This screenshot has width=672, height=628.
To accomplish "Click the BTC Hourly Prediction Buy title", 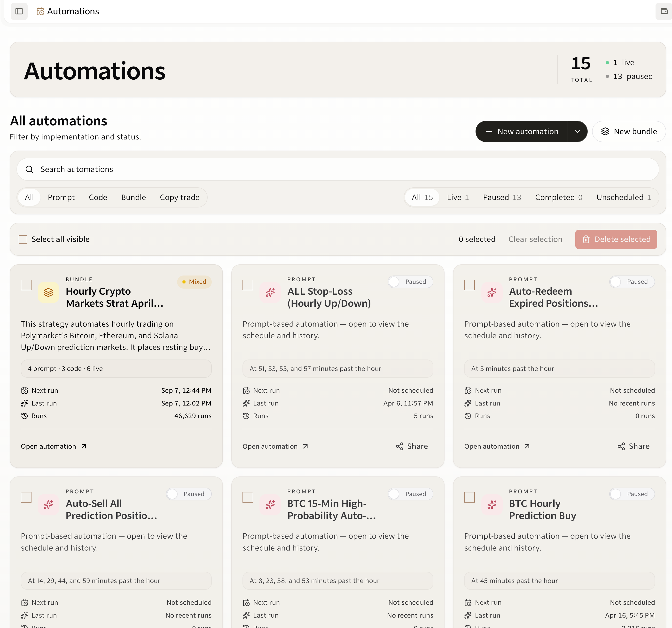I will [x=542, y=509].
